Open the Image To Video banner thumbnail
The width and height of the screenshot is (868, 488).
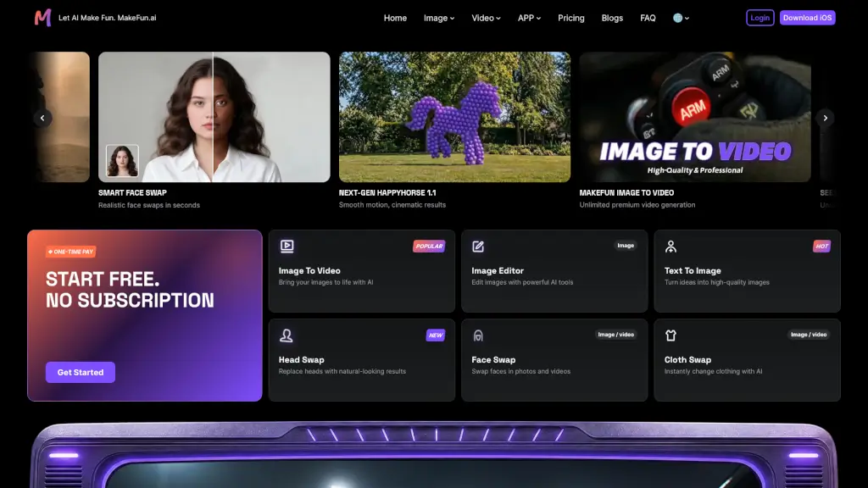[x=695, y=117]
